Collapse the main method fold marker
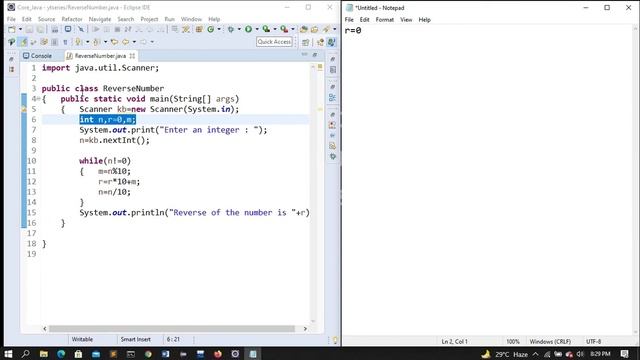This screenshot has width=640, height=360. coord(38,99)
